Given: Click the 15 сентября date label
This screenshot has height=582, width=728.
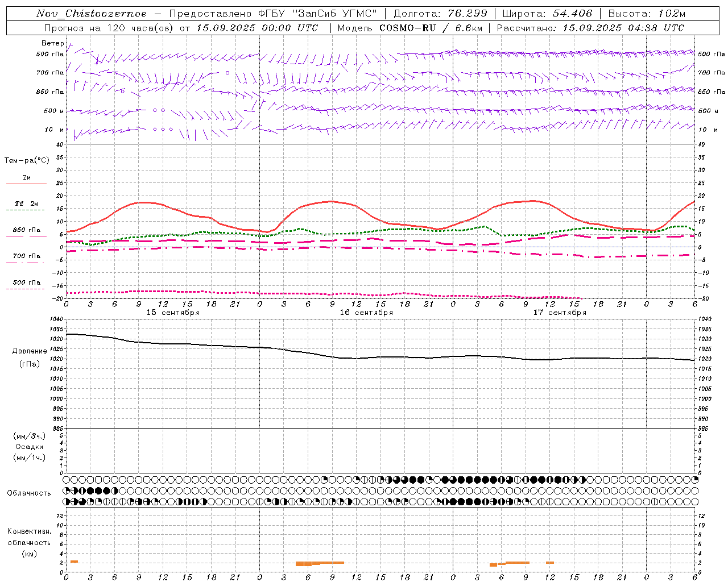Looking at the screenshot, I should coord(172,312).
